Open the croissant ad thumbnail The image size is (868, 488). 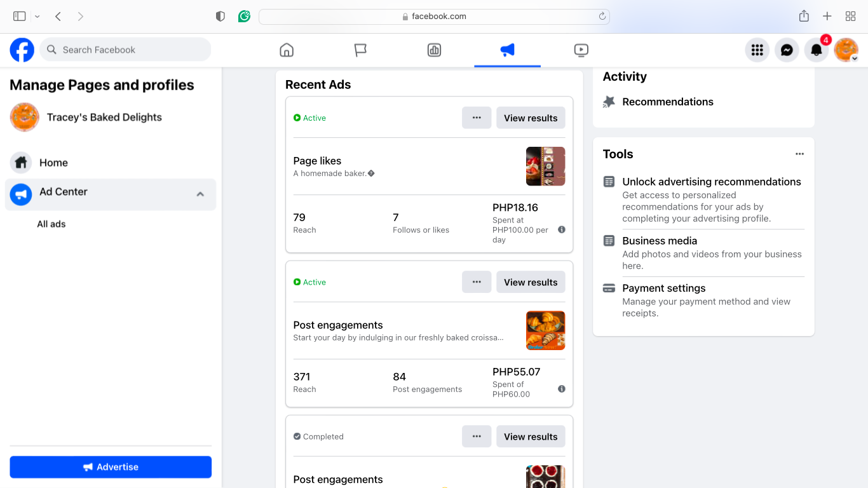[x=545, y=330]
